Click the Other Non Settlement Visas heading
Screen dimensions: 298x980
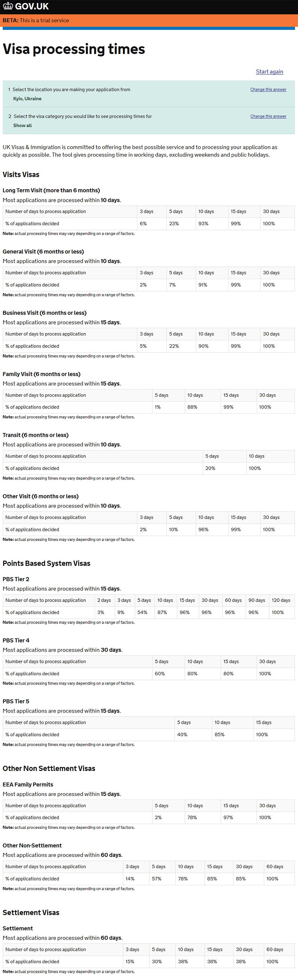(49, 769)
